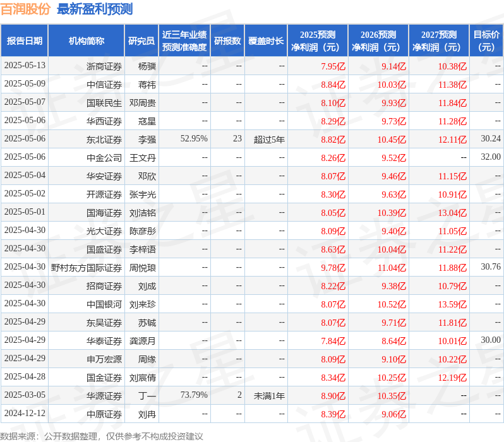The width and height of the screenshot is (504, 442).
Task: Click the 11.04亿 2026 profit value
Action: 392,268
